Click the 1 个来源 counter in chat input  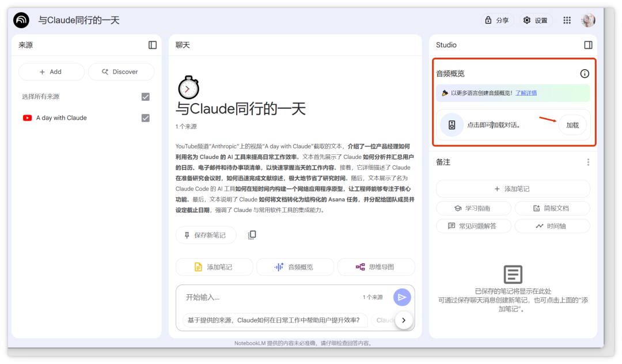click(x=373, y=297)
